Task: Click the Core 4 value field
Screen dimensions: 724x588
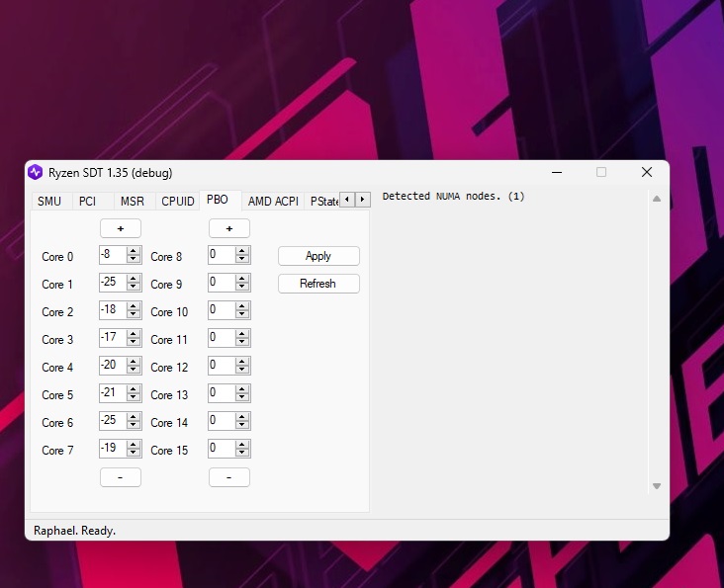Action: pyautogui.click(x=113, y=366)
